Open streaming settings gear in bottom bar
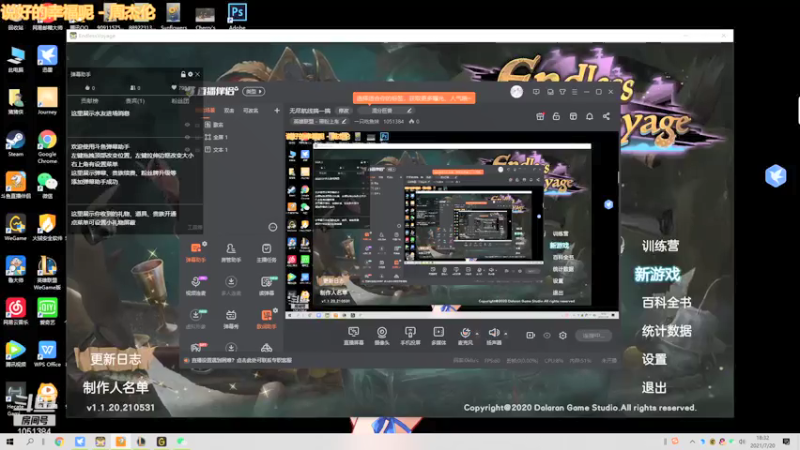Viewport: 800px width, 450px height. click(563, 335)
